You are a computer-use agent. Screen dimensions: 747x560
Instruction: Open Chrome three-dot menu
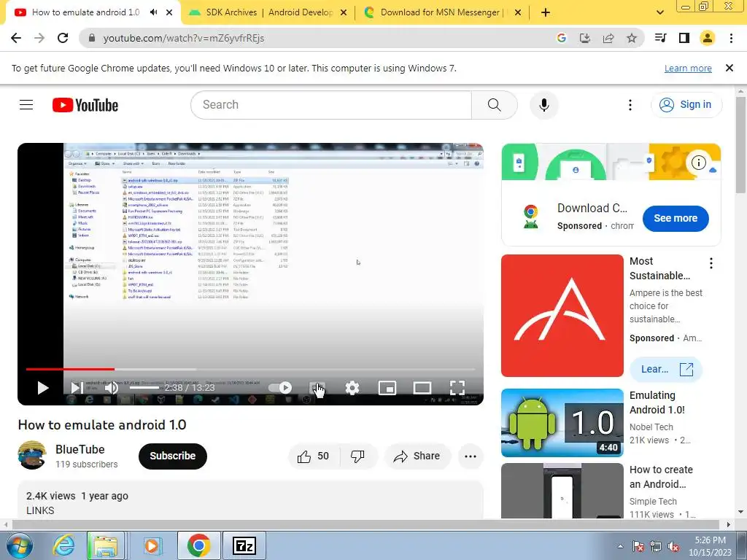731,38
